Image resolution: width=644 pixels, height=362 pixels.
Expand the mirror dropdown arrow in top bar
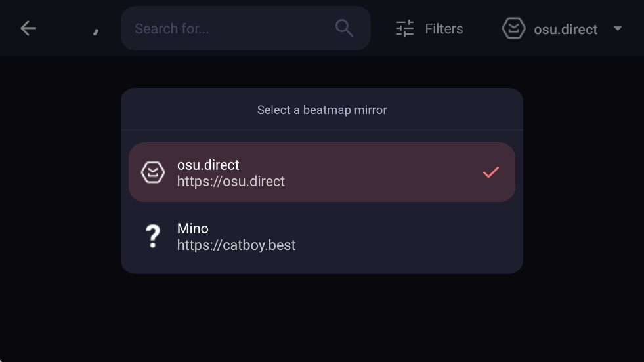(x=617, y=29)
